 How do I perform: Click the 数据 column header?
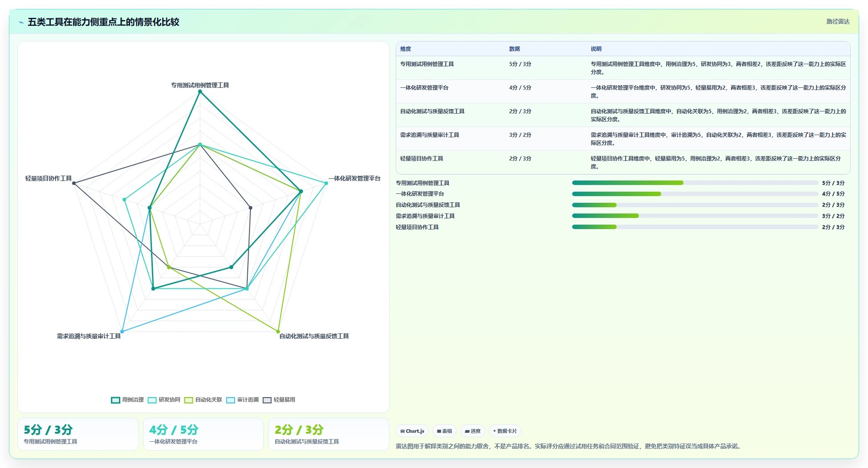[515, 49]
